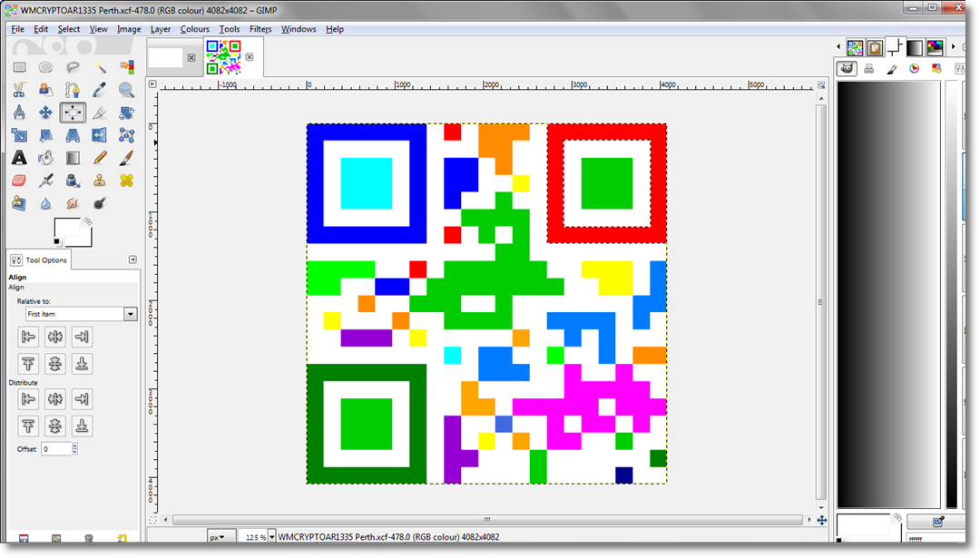Open Tool Options tab configuration menu
980x558 pixels.
click(132, 259)
